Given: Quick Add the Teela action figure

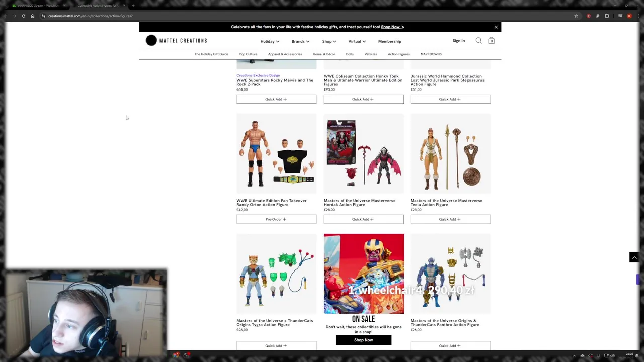Looking at the screenshot, I should click(450, 219).
